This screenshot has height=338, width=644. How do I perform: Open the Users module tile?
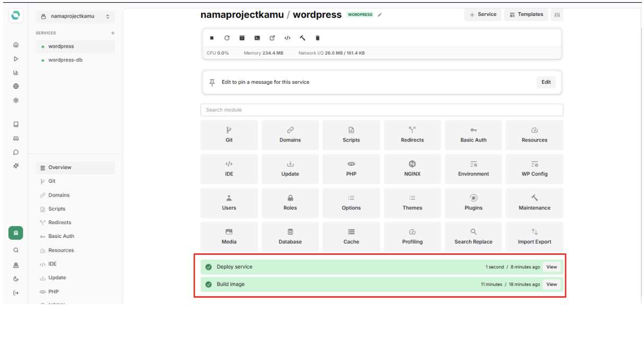[229, 203]
